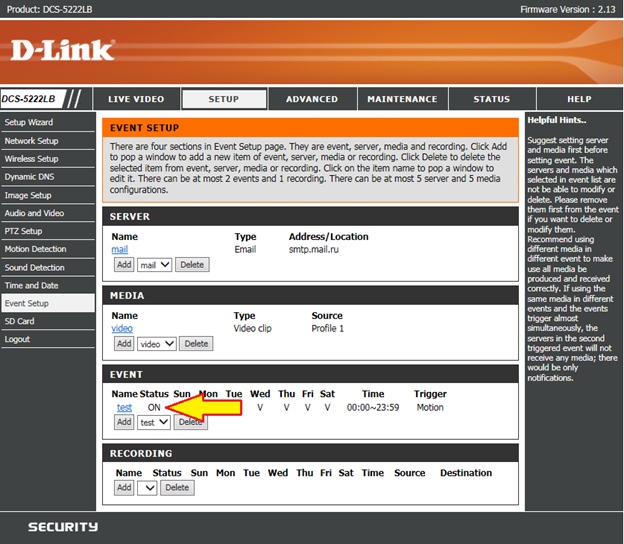
Task: Open the test event link
Action: pos(124,408)
